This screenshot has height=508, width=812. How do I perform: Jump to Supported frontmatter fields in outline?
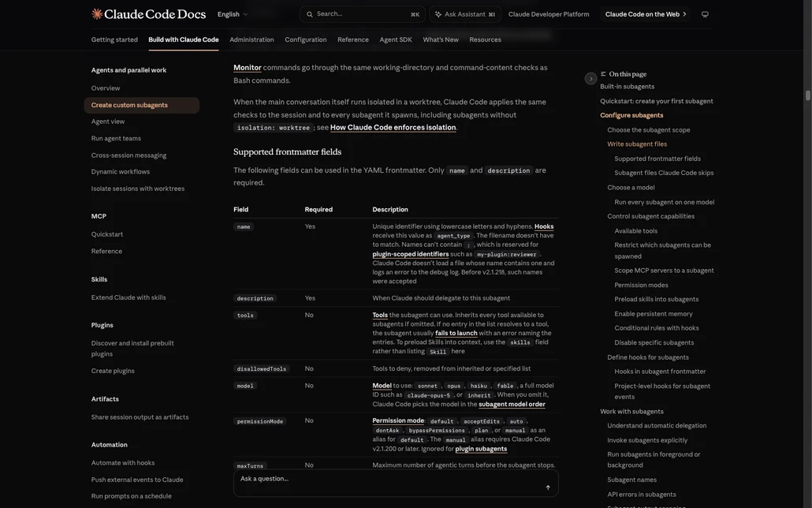pyautogui.click(x=657, y=159)
